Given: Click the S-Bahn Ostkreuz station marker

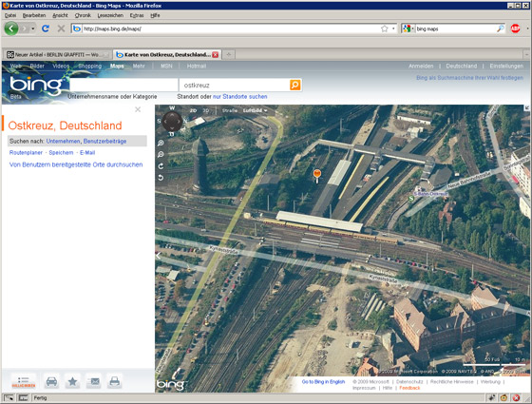Looking at the screenshot, I should pos(411,199).
